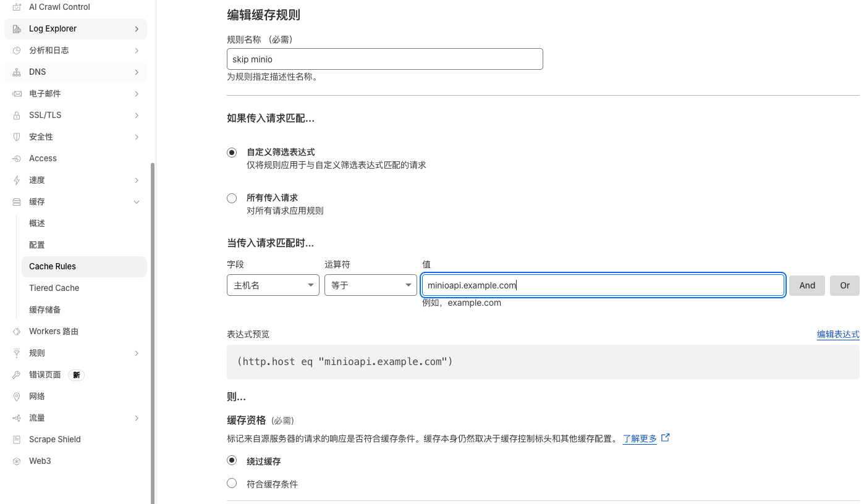Click the And condition button
The width and height of the screenshot is (864, 504).
807,285
